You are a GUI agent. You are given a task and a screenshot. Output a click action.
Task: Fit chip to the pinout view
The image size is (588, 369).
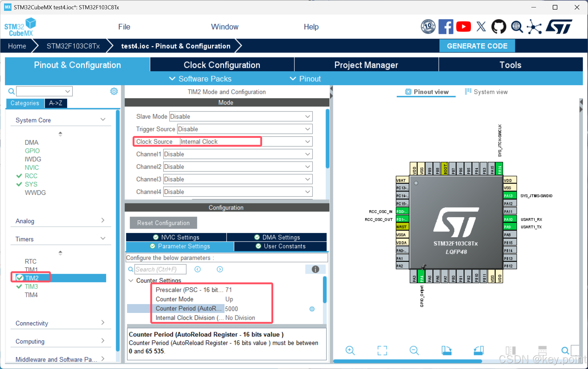click(382, 350)
